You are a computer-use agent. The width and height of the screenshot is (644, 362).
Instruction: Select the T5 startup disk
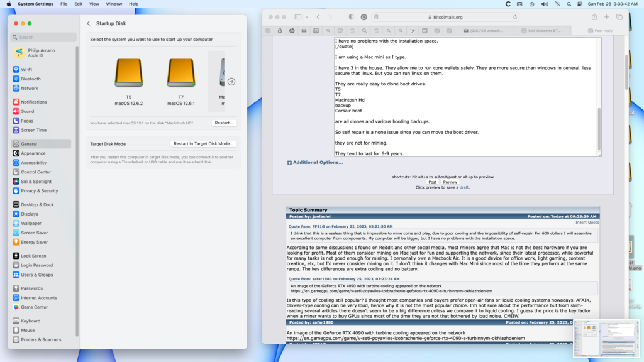(x=128, y=82)
